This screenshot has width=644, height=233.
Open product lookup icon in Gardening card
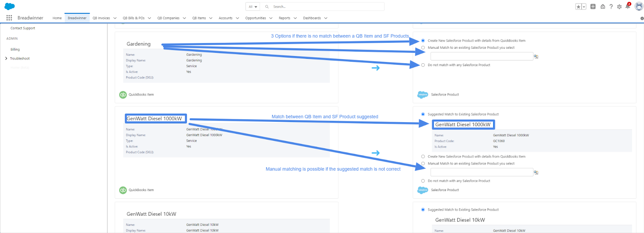tap(536, 56)
